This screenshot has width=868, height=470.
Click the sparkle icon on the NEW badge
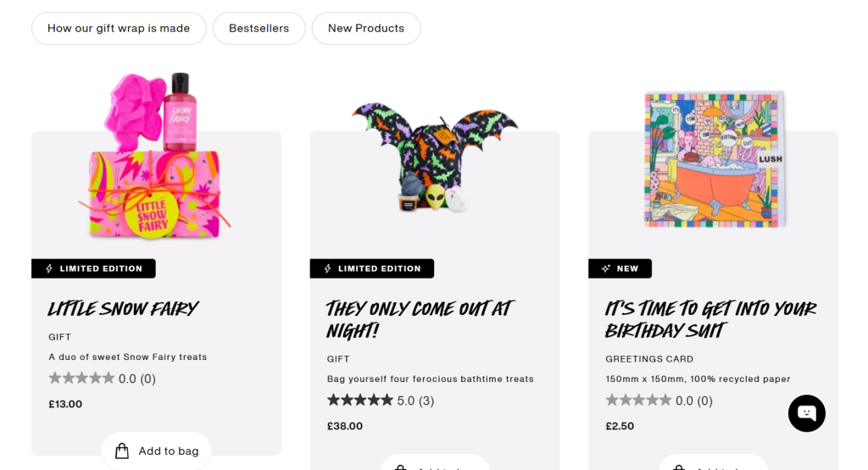pos(605,268)
